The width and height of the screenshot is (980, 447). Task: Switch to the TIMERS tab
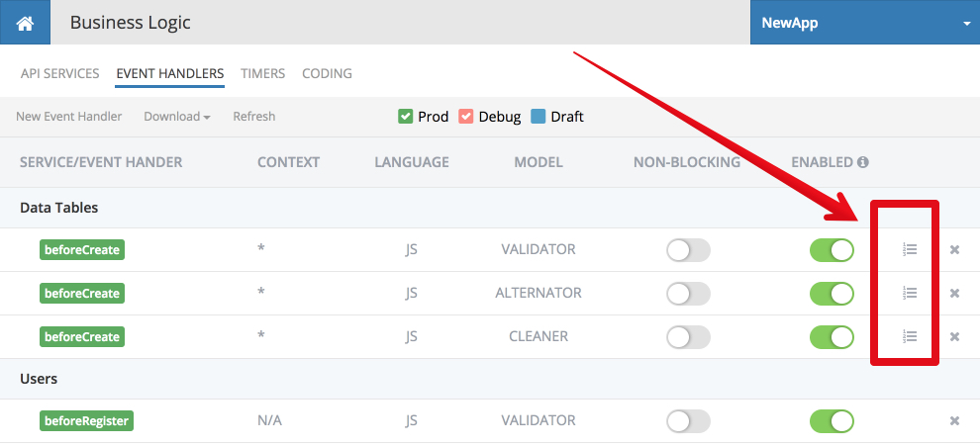click(x=263, y=73)
